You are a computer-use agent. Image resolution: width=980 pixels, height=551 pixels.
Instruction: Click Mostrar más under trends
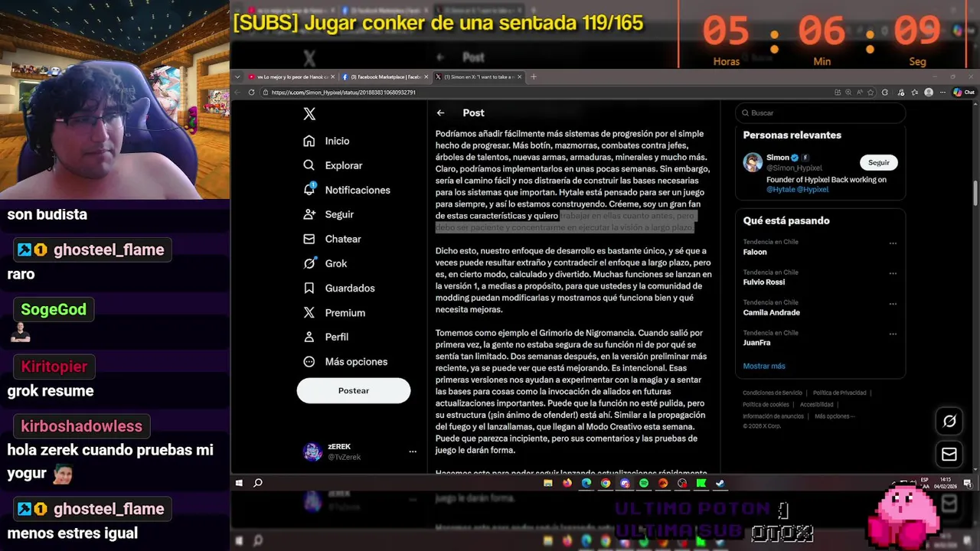(764, 366)
